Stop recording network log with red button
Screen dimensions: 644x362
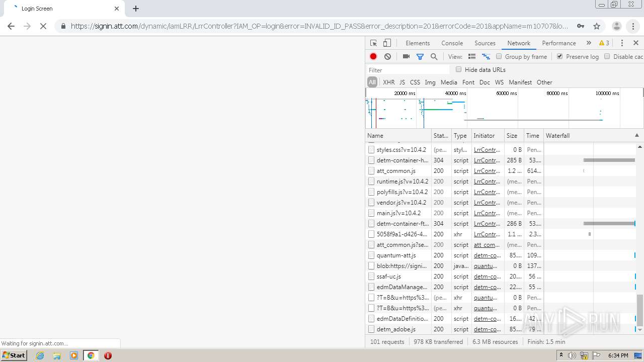click(x=373, y=57)
